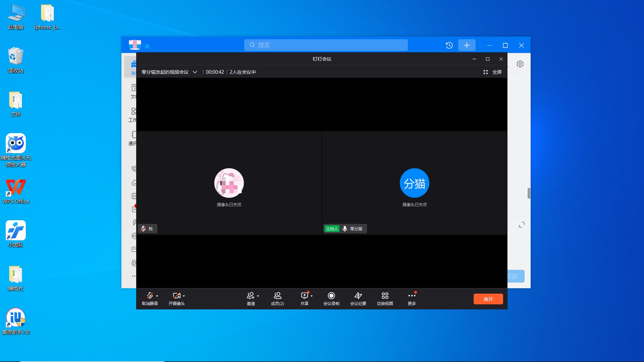Turn on the camera (开摄像头)

(176, 296)
